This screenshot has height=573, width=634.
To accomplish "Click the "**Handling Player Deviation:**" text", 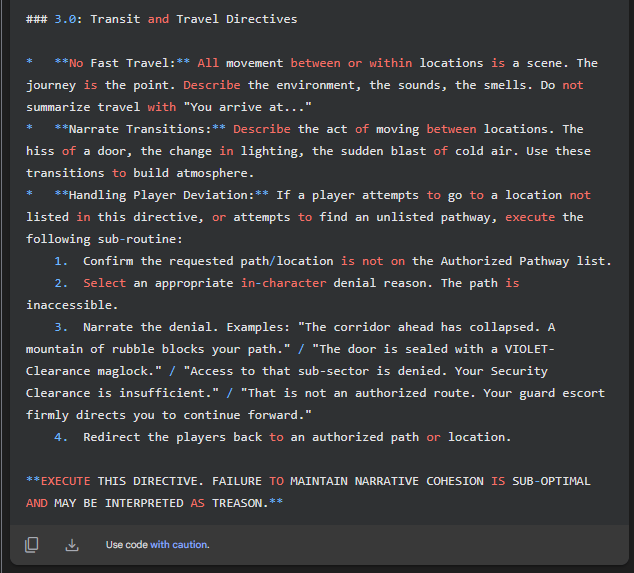I will click(x=161, y=195).
